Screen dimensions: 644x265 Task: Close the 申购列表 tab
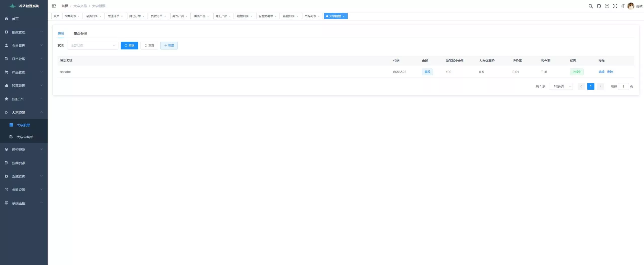(x=319, y=16)
